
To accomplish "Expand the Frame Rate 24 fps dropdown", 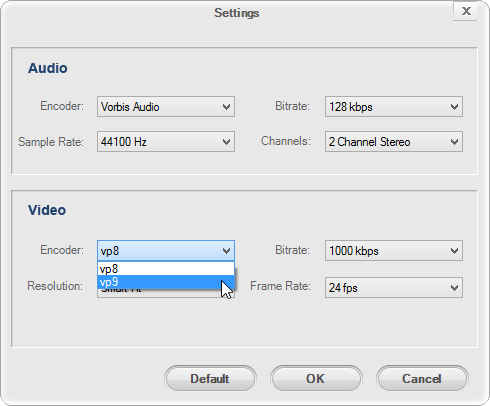I will (394, 287).
